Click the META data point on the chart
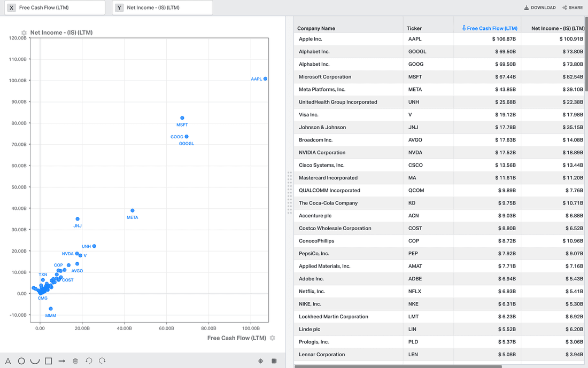The height and width of the screenshot is (368, 588). coord(133,210)
